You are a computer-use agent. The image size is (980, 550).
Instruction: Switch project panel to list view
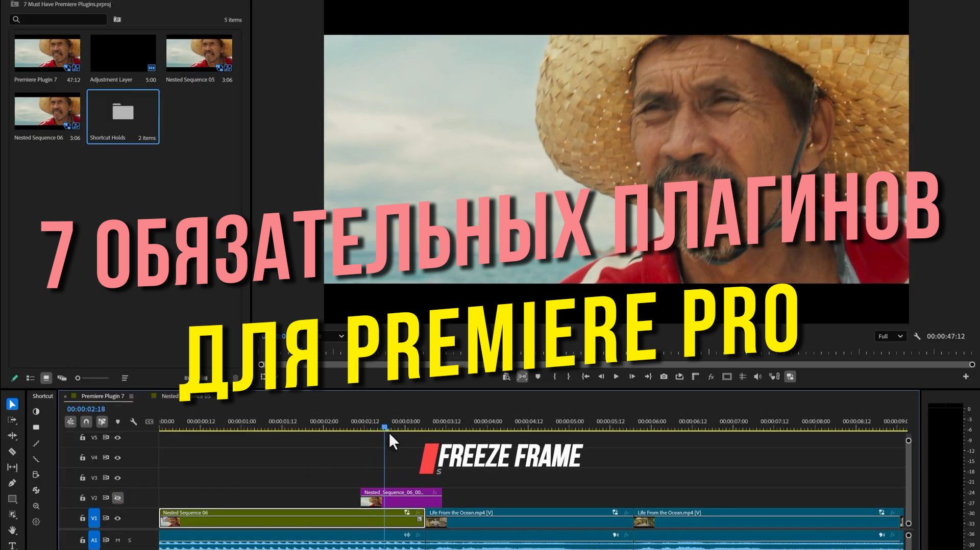[x=31, y=378]
